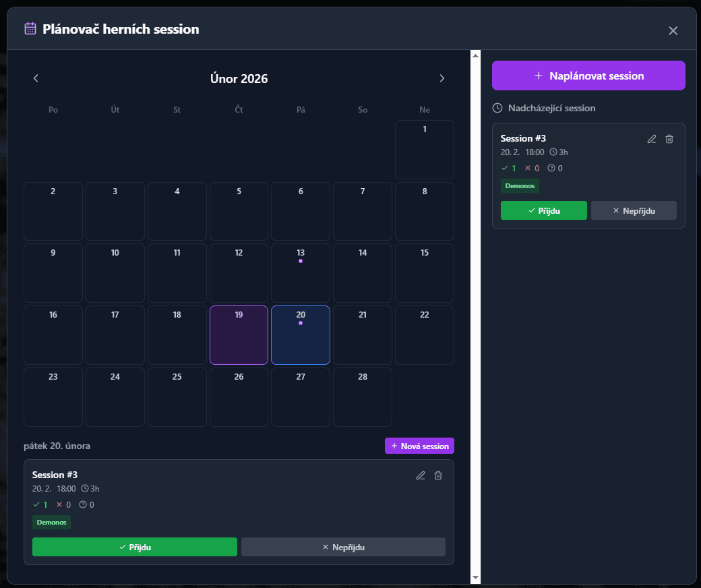
Task: Confirm Přijdu in the sidebar session card
Action: click(x=544, y=210)
